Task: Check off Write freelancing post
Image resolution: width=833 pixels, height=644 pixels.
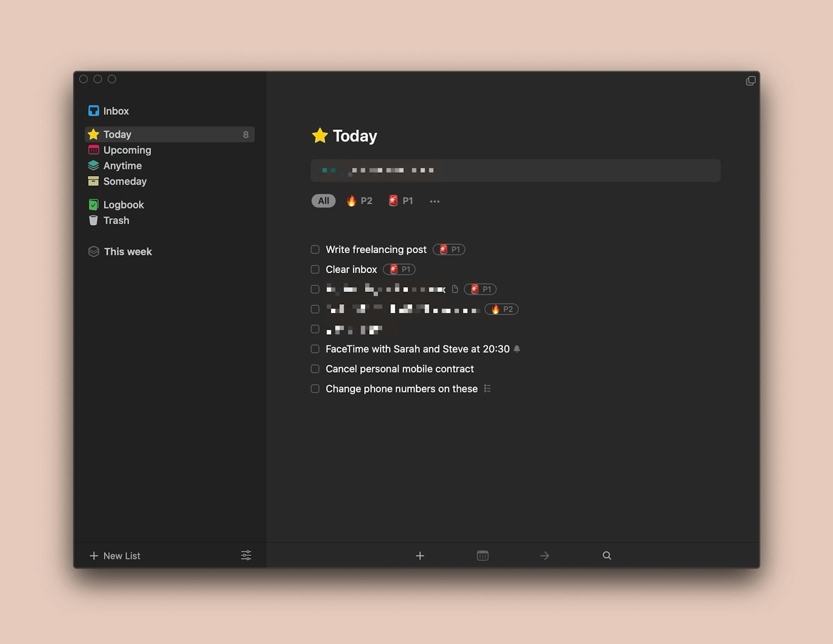Action: pyautogui.click(x=315, y=250)
